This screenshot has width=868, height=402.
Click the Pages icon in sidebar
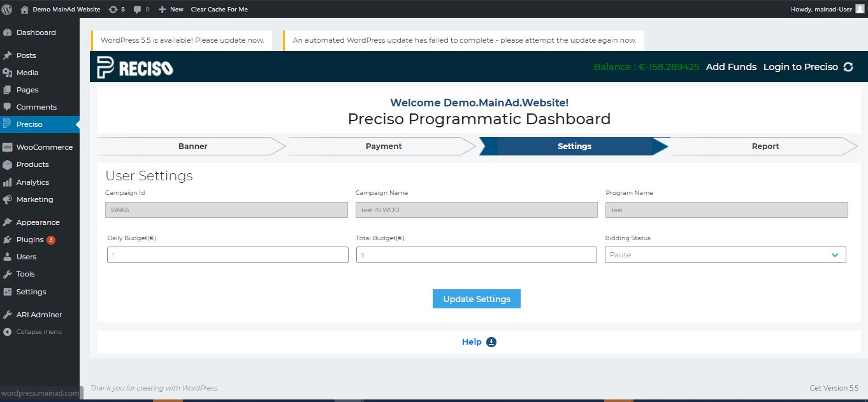tap(8, 90)
